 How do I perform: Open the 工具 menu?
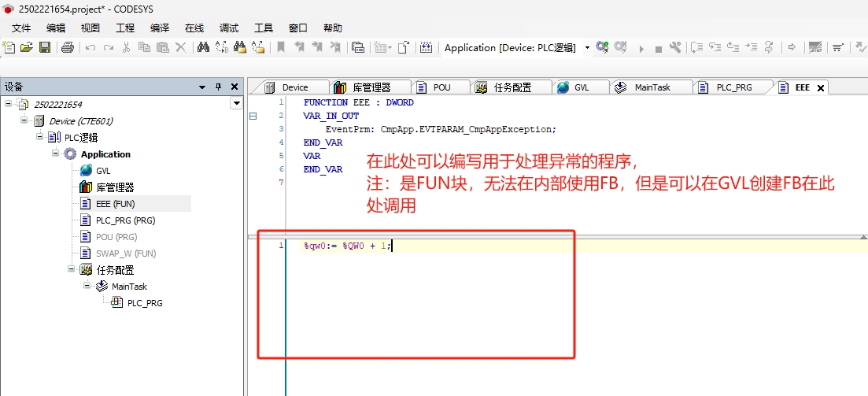point(264,28)
